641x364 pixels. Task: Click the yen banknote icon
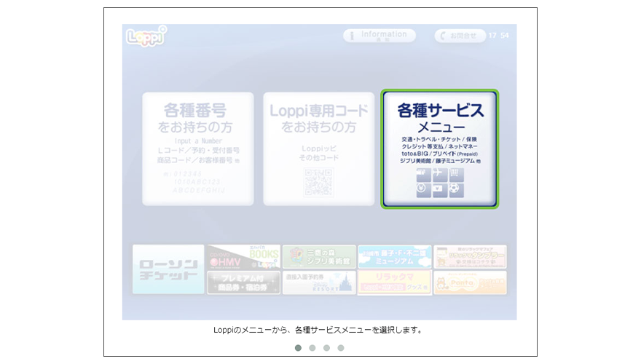(x=440, y=191)
